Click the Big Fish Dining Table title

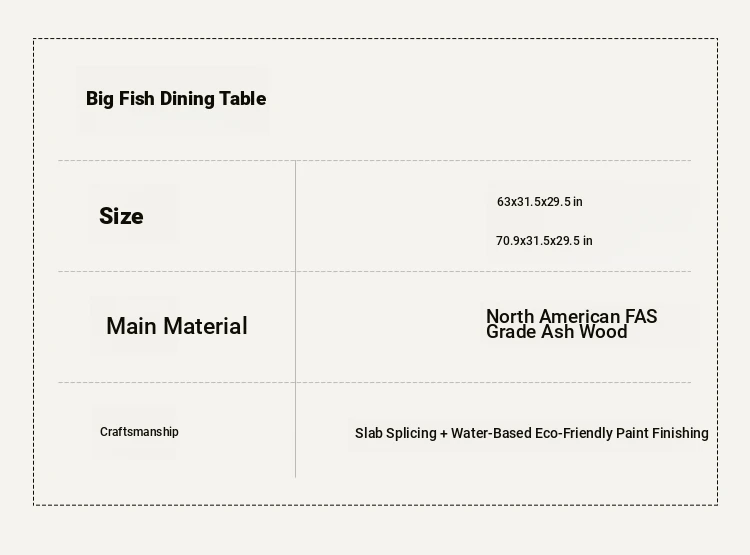[x=176, y=99]
